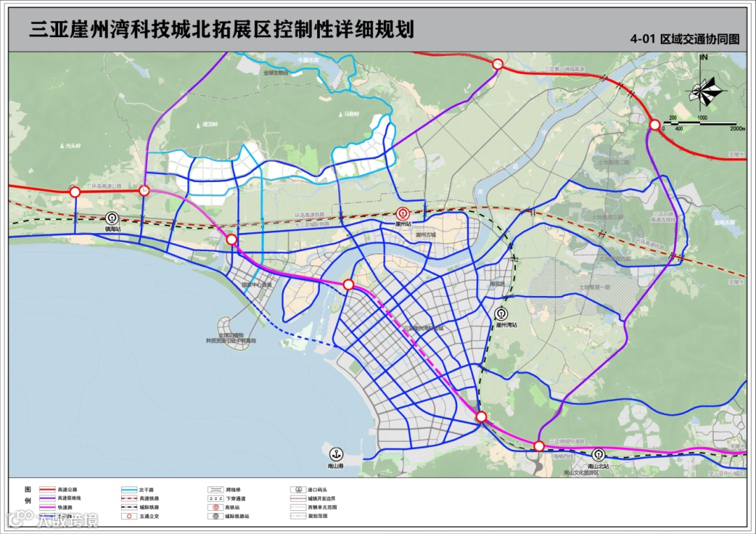Click the 城际铁路站 symbol in the legend
The height and width of the screenshot is (534, 756).
click(216, 517)
